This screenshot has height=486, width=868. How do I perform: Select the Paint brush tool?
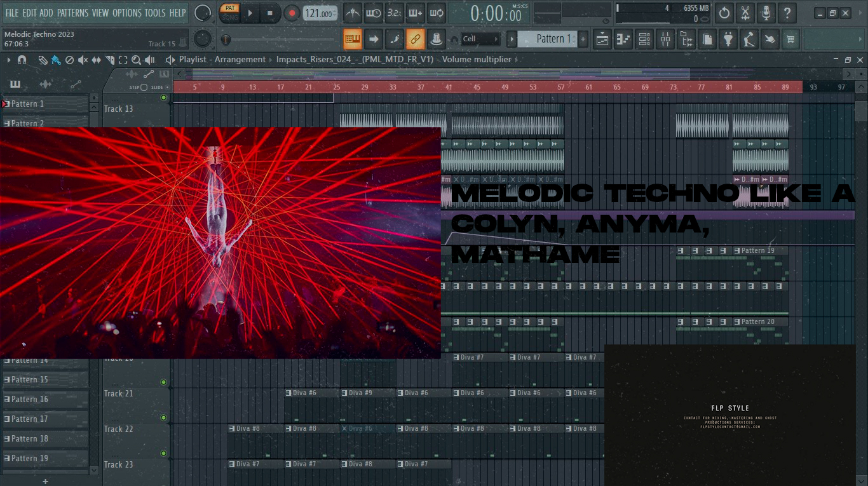click(56, 60)
